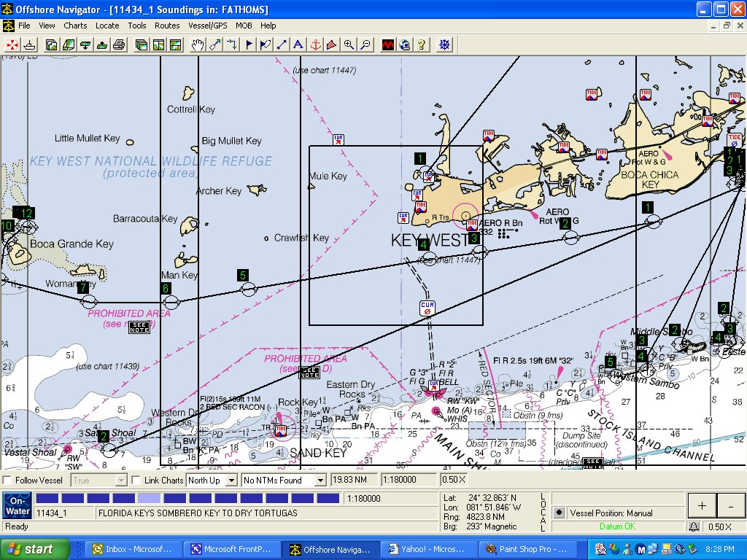
Task: Switch to Microsoft FrontPage in the taskbar
Action: pos(231,549)
